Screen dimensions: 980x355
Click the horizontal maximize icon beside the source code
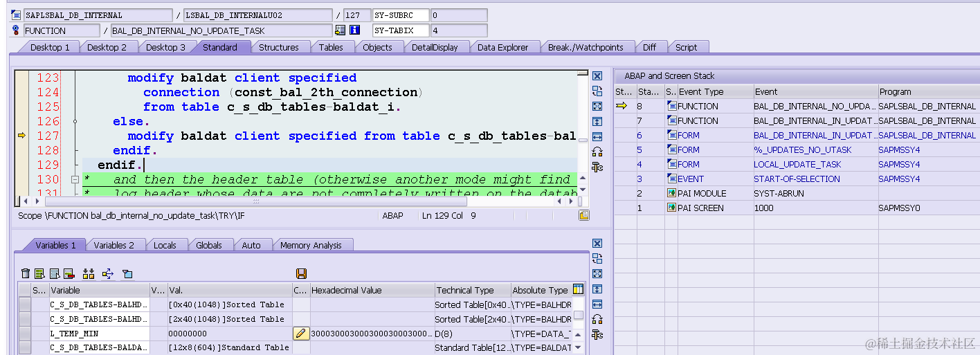tap(597, 137)
